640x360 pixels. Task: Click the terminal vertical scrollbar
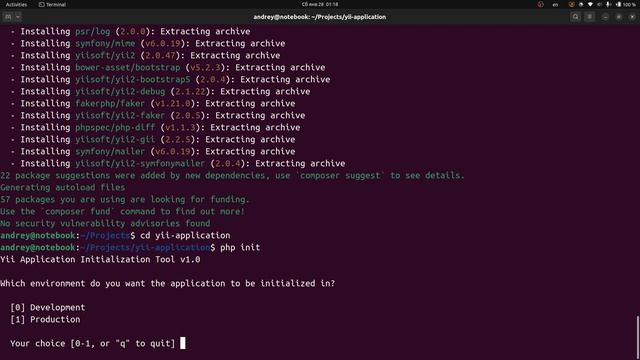[637, 337]
